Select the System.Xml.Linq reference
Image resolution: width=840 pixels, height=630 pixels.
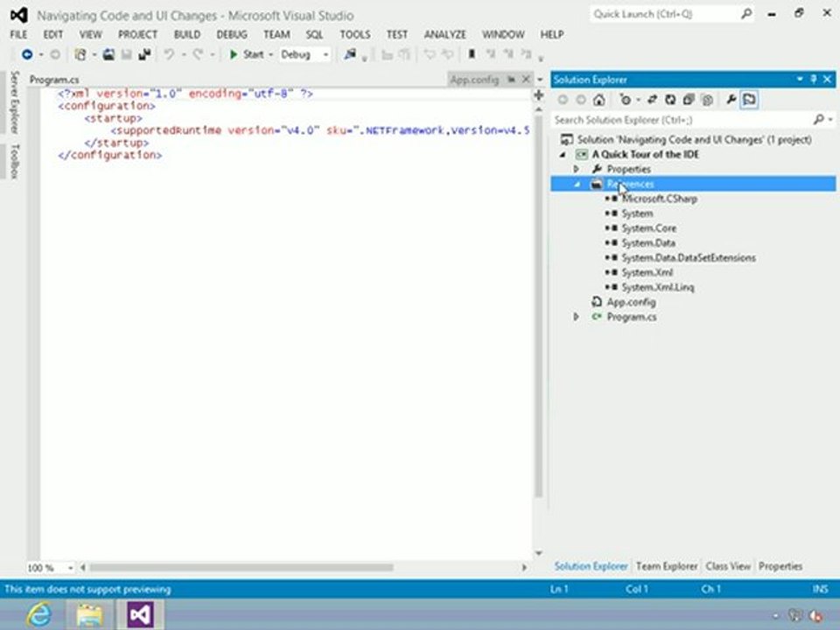(x=657, y=287)
